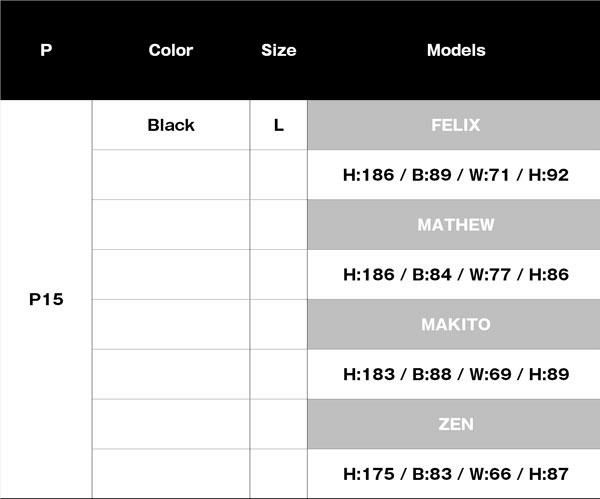The image size is (600, 499).
Task: Click empty Size cell beside ZEN measurements
Action: 278,473
